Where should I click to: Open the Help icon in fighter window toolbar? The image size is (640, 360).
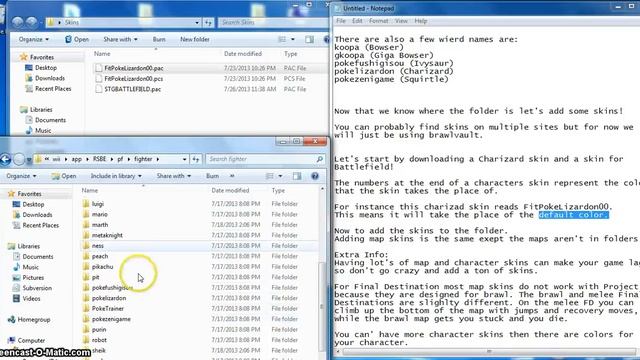[x=315, y=176]
